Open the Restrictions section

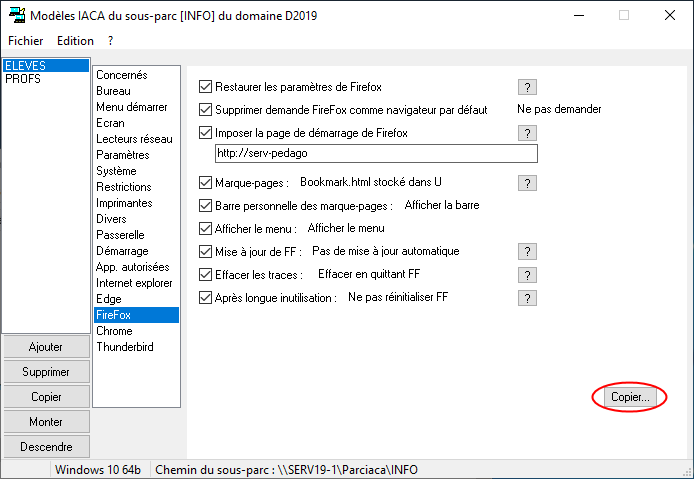click(x=136, y=186)
